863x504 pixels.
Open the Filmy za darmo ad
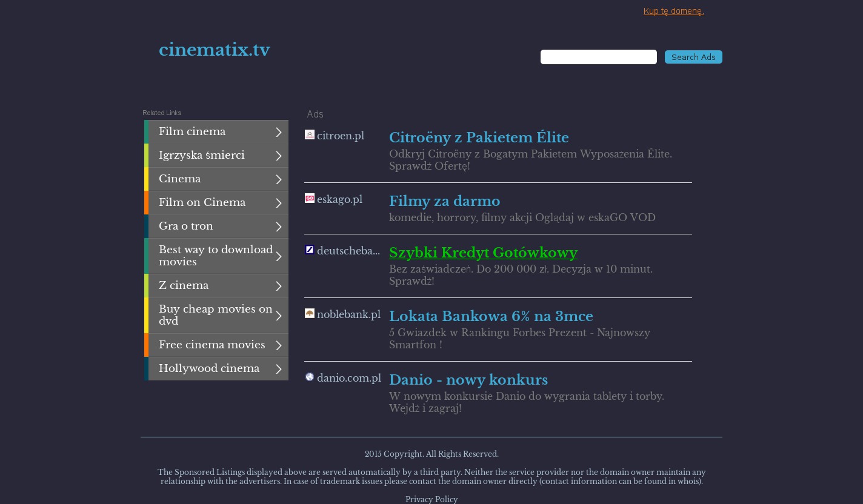pyautogui.click(x=444, y=201)
